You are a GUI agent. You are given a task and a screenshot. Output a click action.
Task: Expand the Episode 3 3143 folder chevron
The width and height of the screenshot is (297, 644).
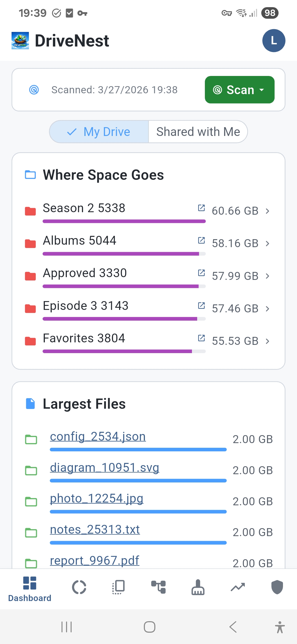268,309
